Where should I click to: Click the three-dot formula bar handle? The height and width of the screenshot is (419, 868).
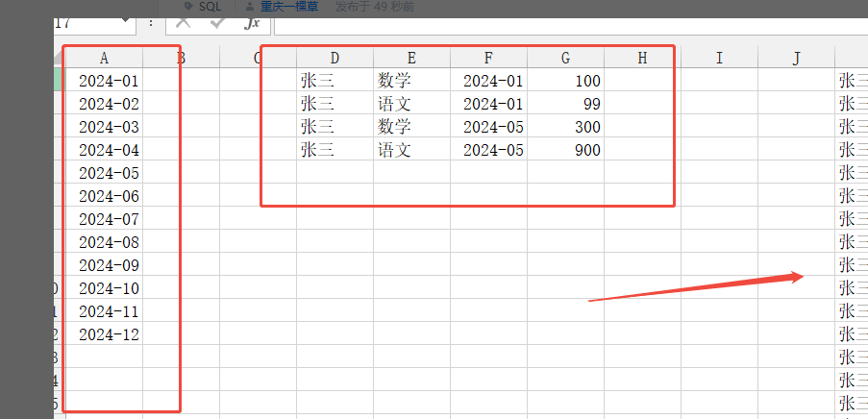(x=151, y=23)
